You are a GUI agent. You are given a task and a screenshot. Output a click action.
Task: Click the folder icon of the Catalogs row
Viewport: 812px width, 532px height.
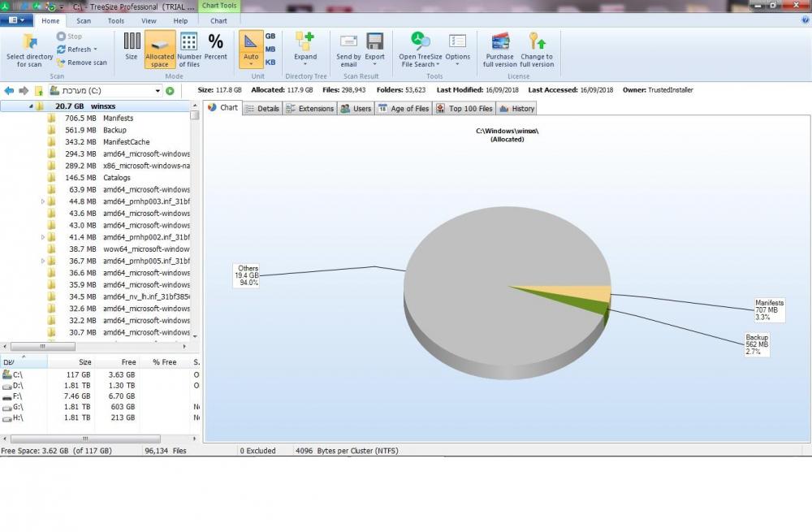point(51,178)
